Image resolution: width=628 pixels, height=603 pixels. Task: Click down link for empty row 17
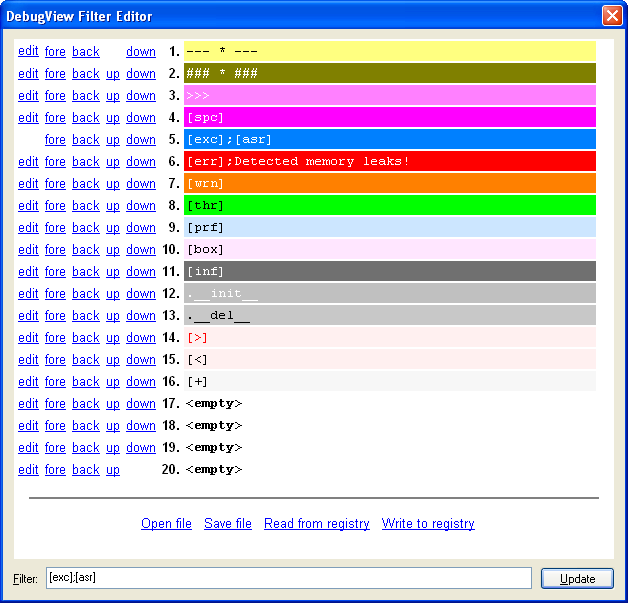tap(141, 404)
